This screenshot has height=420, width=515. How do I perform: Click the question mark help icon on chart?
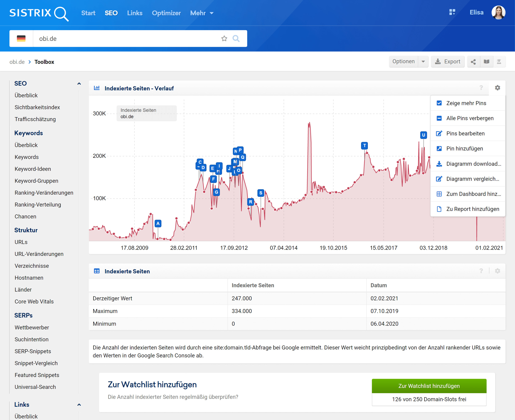(x=481, y=88)
